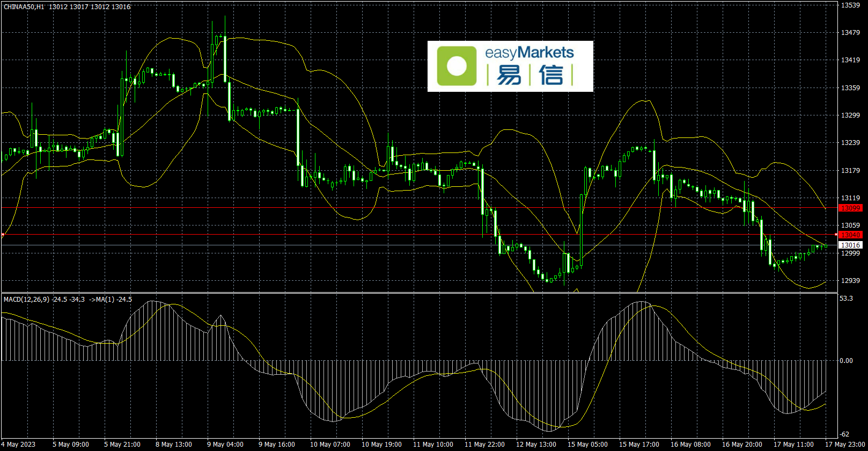
Task: Click the 53.3 MACD scale value
Action: [x=847, y=299]
